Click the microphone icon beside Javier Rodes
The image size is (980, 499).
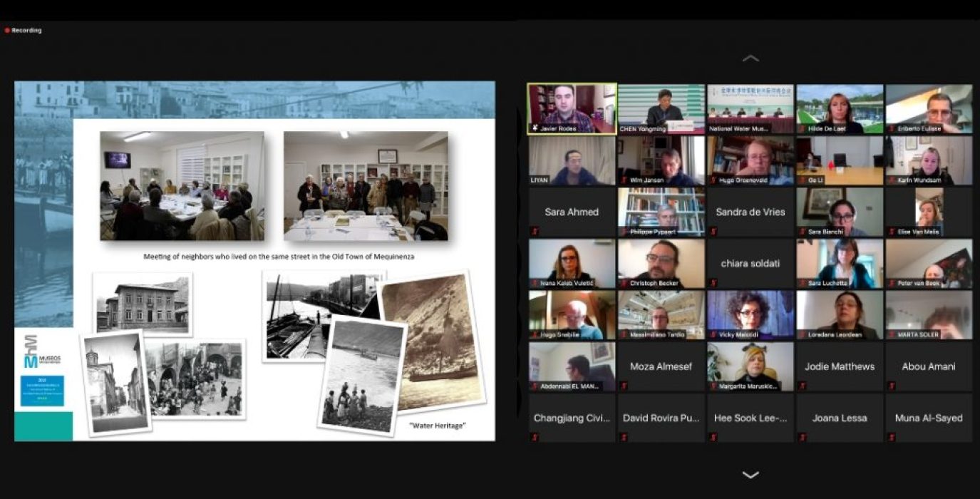(x=535, y=129)
